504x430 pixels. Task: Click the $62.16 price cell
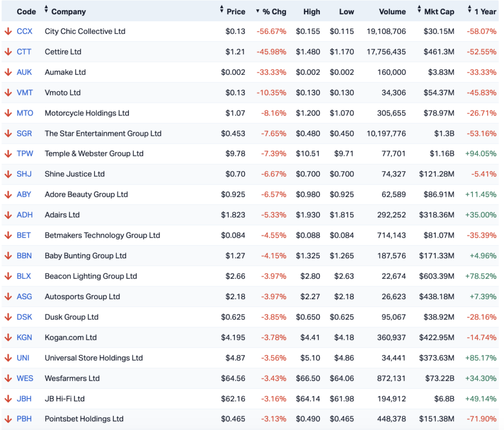(x=233, y=399)
